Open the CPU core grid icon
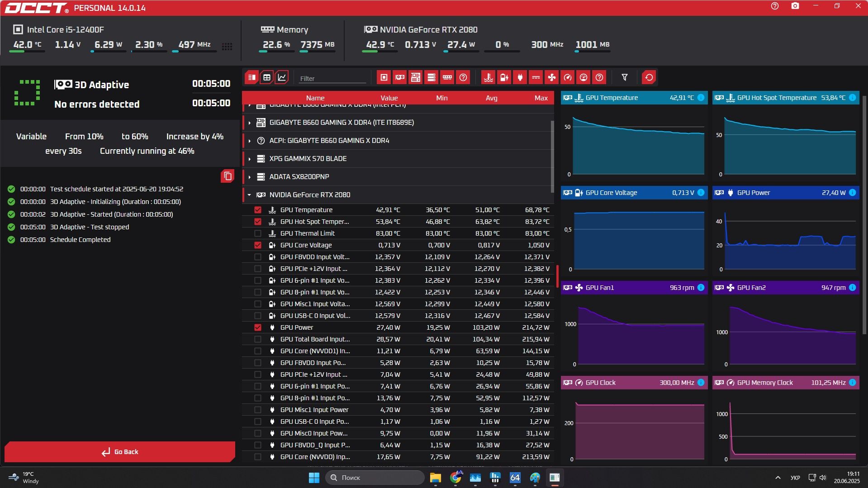The image size is (868, 488). (228, 46)
